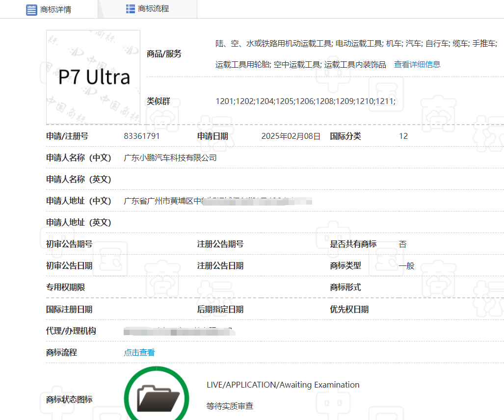Click the 类似群 label
Screen dimensions: 504x420
pyautogui.click(x=158, y=101)
